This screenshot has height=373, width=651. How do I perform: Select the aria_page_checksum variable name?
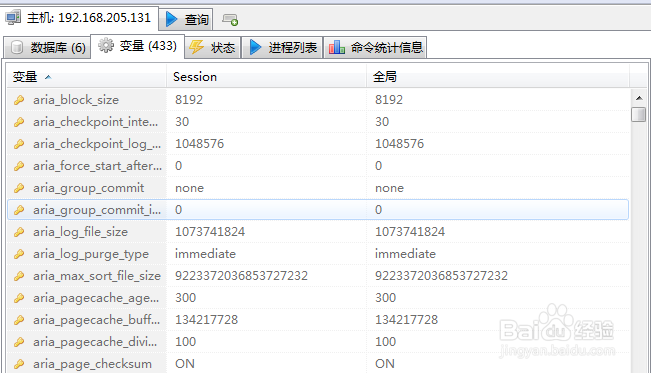93,364
